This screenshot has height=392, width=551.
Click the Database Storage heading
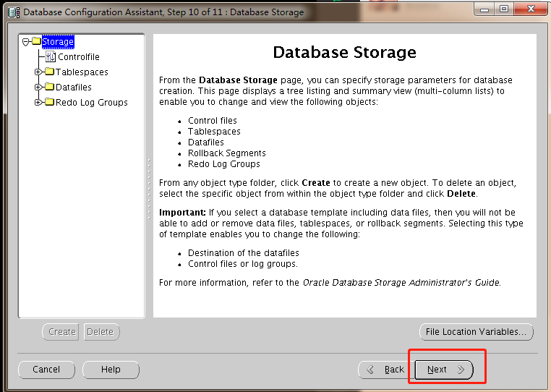click(345, 52)
